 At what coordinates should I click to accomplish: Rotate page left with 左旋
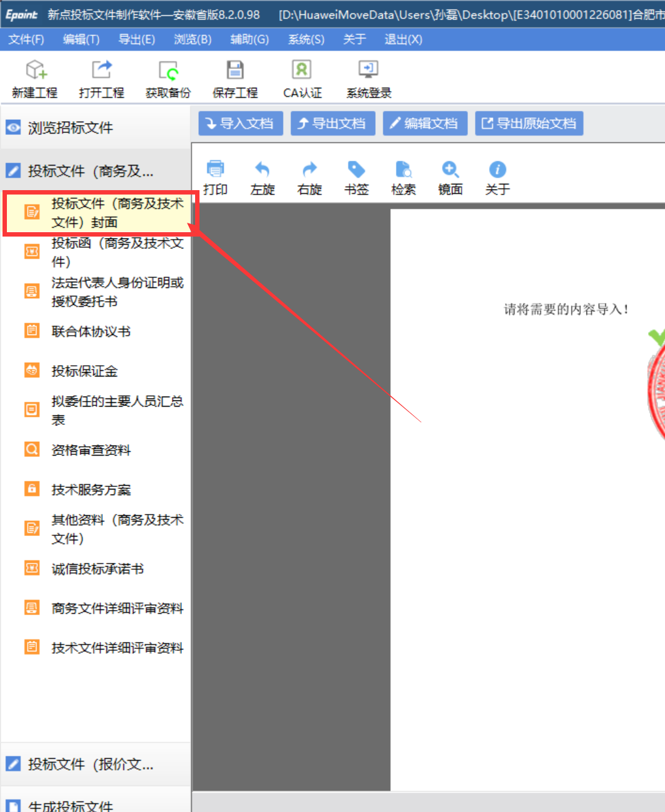click(262, 170)
